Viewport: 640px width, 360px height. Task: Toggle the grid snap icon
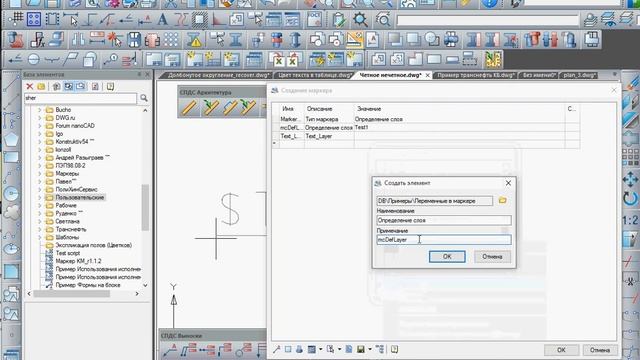click(x=16, y=19)
